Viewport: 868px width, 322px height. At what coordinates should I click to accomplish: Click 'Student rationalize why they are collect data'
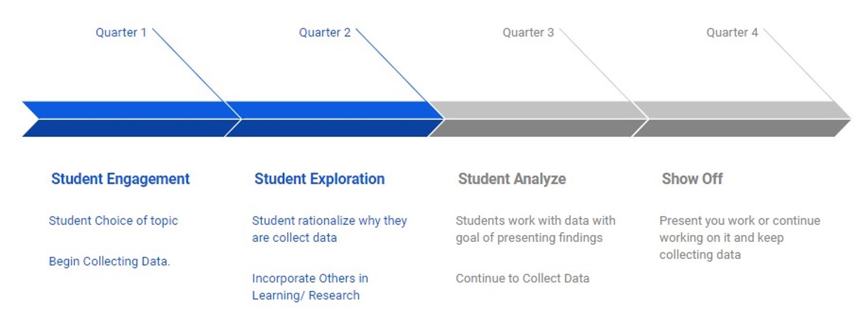(x=329, y=229)
